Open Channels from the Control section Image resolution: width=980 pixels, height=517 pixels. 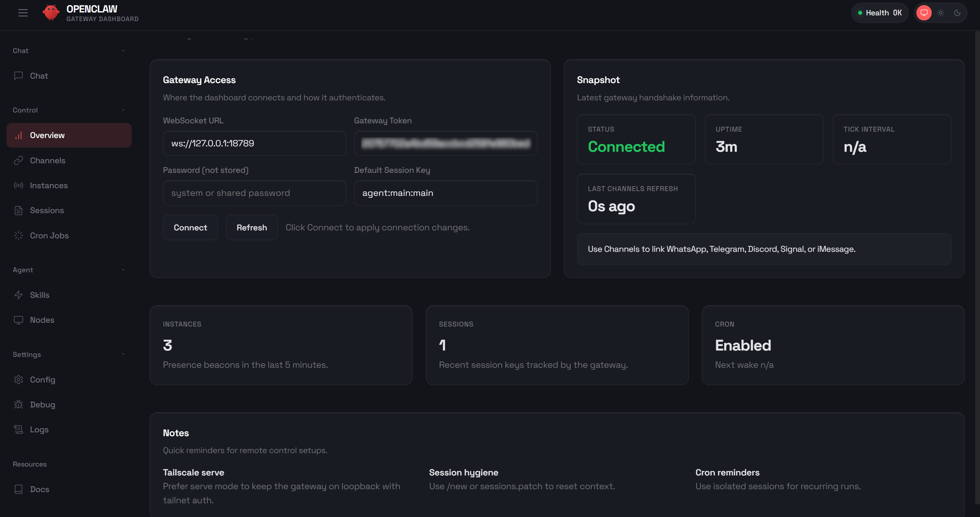tap(48, 160)
